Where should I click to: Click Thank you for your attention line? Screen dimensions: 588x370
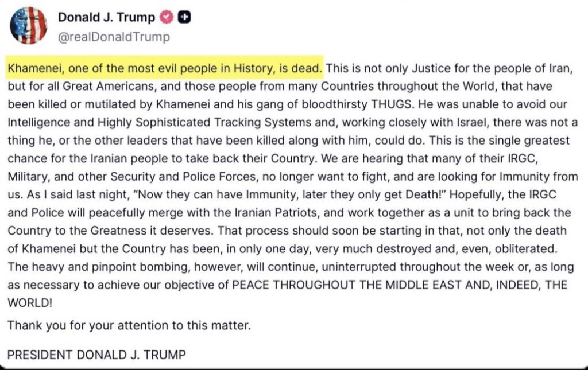129,326
